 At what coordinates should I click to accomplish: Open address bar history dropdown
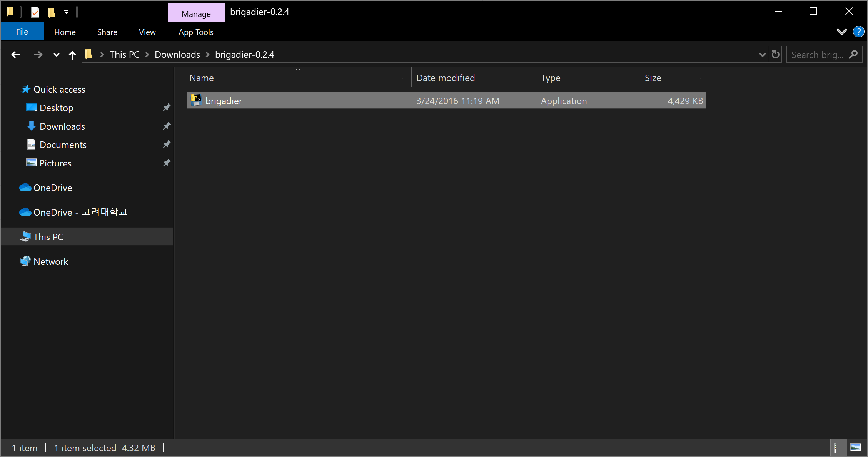762,55
